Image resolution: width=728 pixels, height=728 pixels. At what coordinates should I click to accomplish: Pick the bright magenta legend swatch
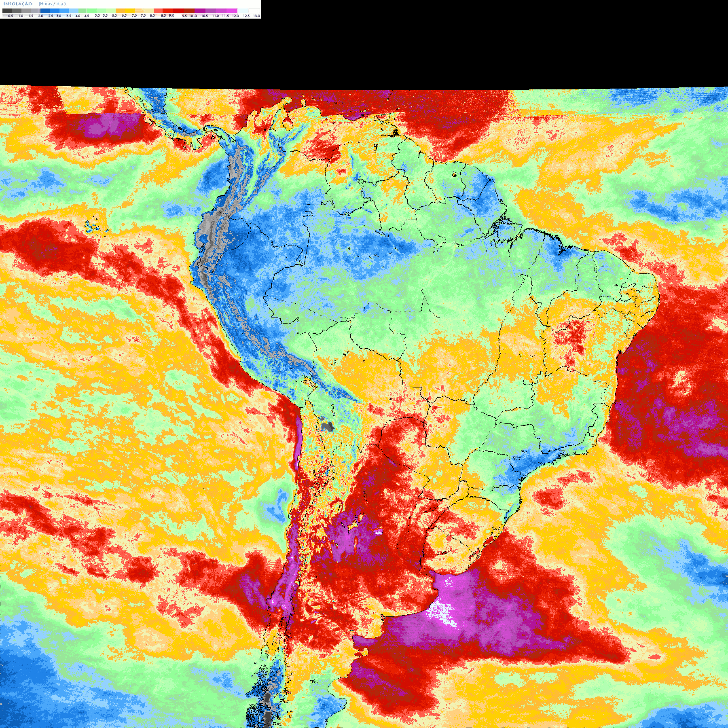[x=232, y=11]
